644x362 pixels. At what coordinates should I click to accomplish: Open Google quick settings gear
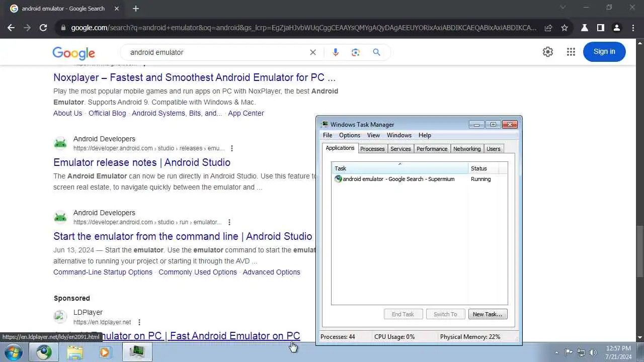pyautogui.click(x=548, y=52)
